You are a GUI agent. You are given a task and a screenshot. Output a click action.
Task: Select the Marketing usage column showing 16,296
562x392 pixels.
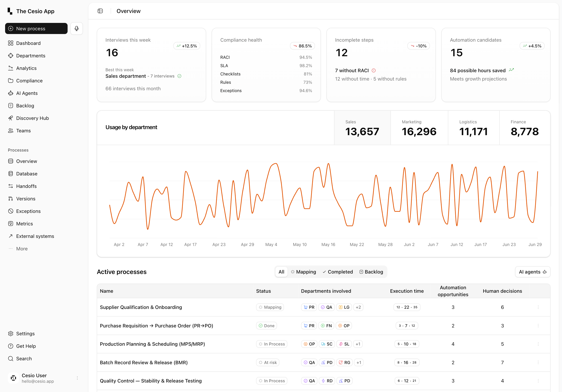pos(419,128)
